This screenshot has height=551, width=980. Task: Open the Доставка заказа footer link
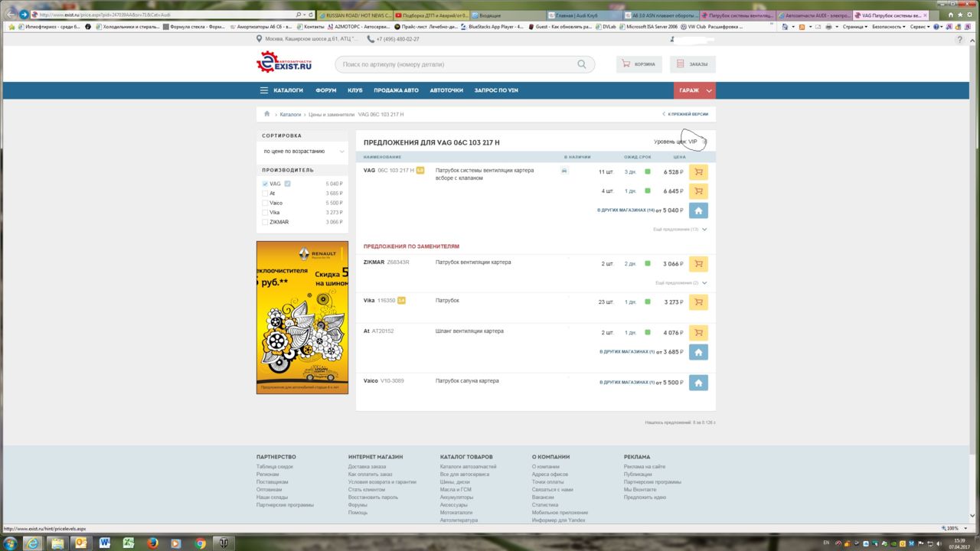click(x=367, y=467)
